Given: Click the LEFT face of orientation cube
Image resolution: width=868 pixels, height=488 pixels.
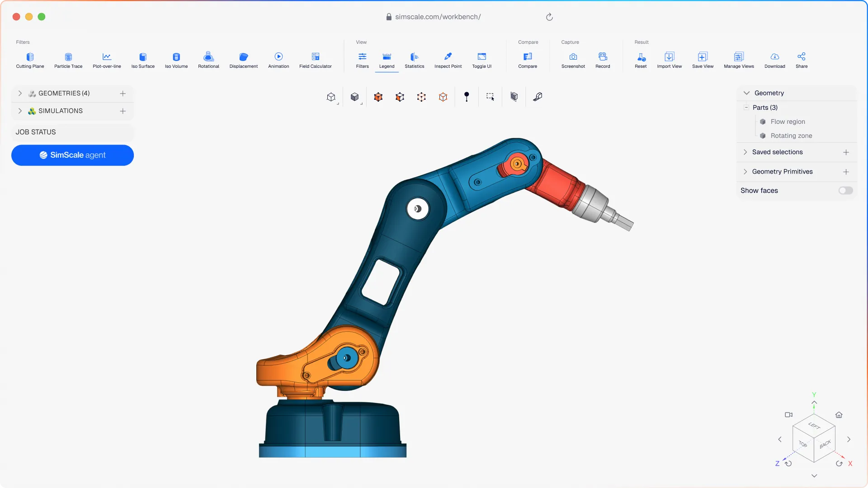Looking at the screenshot, I should [x=814, y=426].
